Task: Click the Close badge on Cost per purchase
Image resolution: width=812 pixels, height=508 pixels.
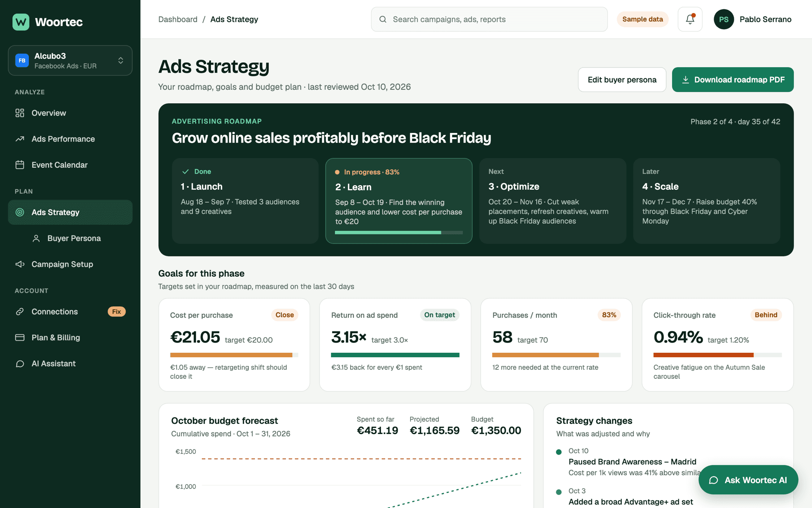Action: 285,315
